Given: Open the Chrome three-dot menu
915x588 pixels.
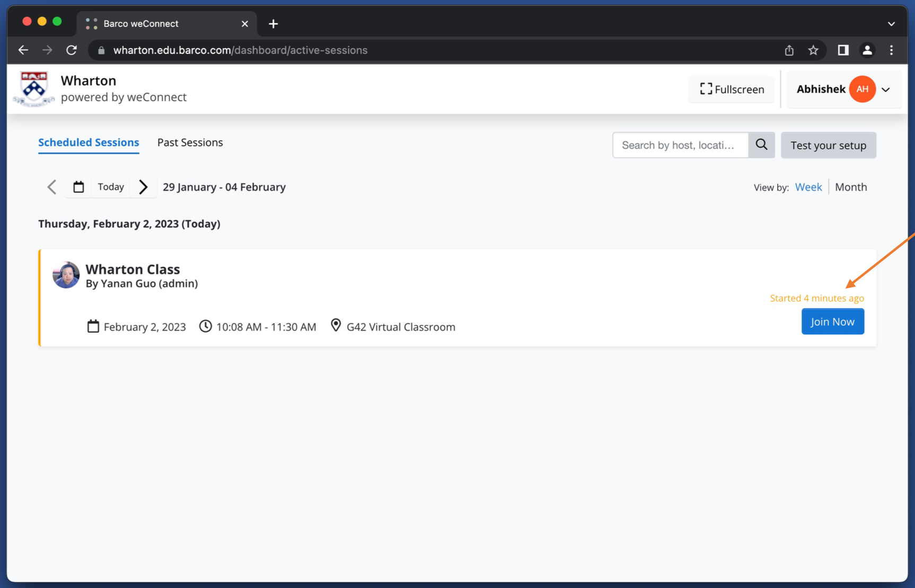Looking at the screenshot, I should point(892,50).
